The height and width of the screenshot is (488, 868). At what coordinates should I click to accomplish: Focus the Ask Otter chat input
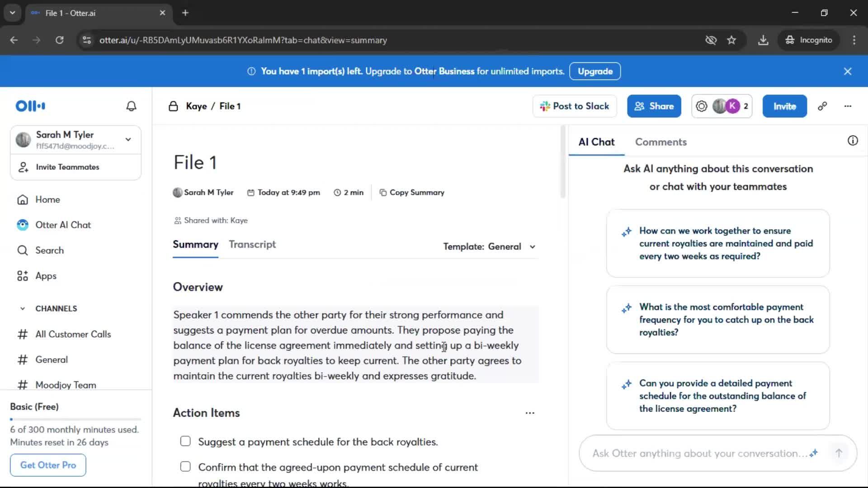(x=698, y=453)
